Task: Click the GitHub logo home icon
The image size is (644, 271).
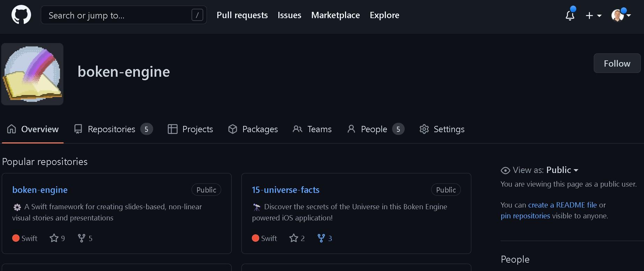Action: click(21, 15)
